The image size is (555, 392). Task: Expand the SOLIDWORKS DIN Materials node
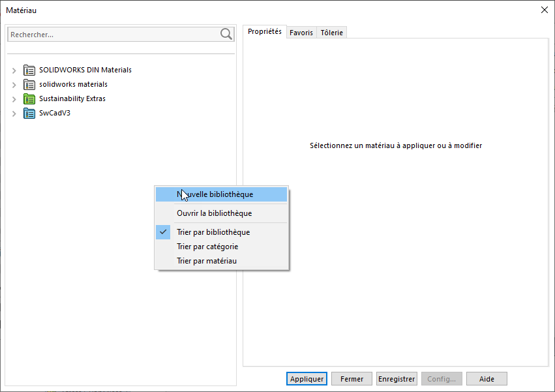tap(14, 70)
